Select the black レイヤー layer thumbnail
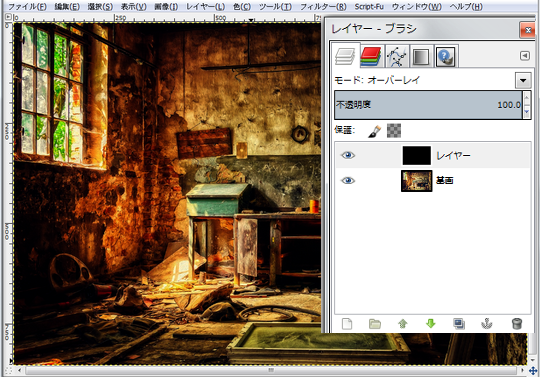 (416, 156)
